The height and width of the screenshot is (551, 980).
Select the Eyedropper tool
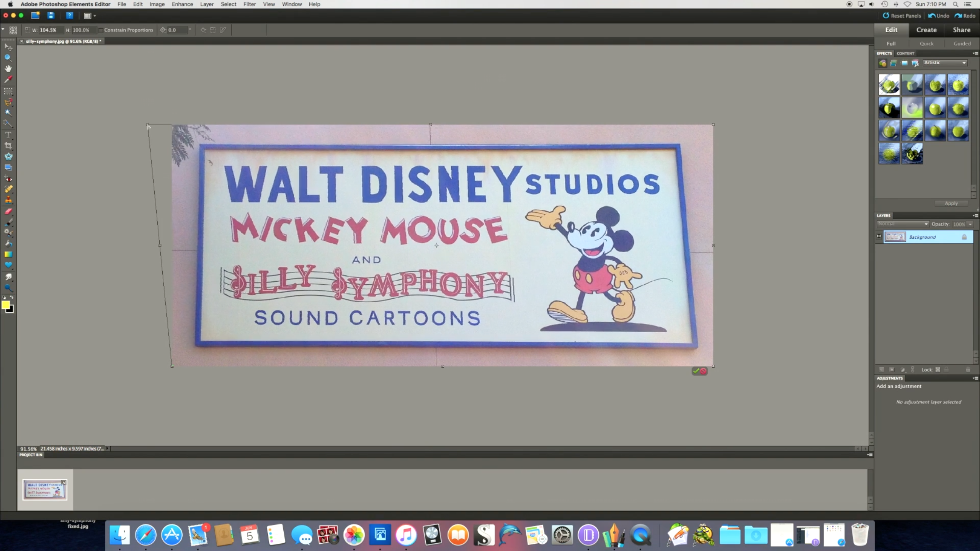pos(8,79)
